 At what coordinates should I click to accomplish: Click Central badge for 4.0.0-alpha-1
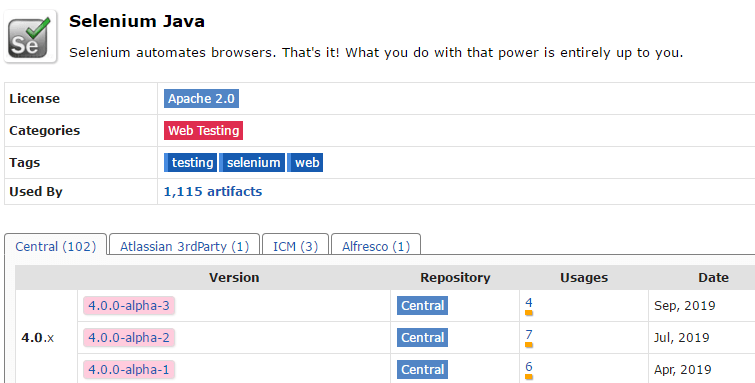(x=422, y=370)
